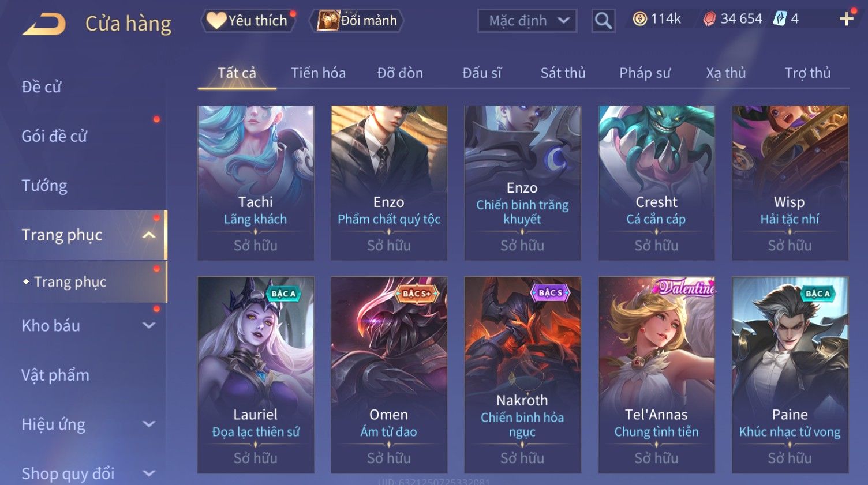This screenshot has height=485, width=868.
Task: Click the red gem currency icon
Action: click(x=709, y=19)
